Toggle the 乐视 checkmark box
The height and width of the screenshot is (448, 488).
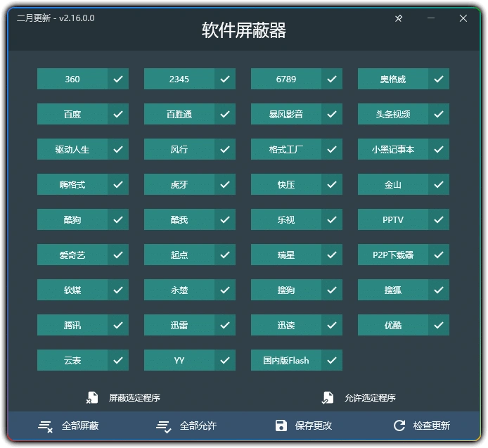[x=332, y=220]
